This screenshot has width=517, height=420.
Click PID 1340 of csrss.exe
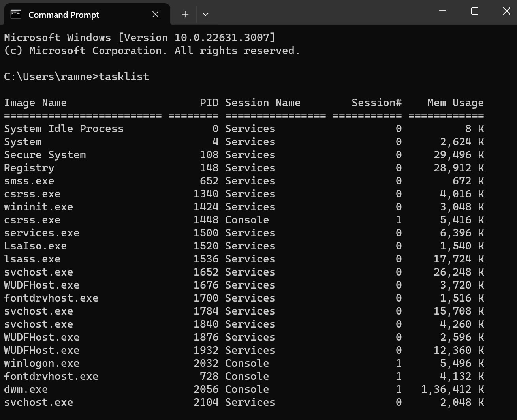206,194
